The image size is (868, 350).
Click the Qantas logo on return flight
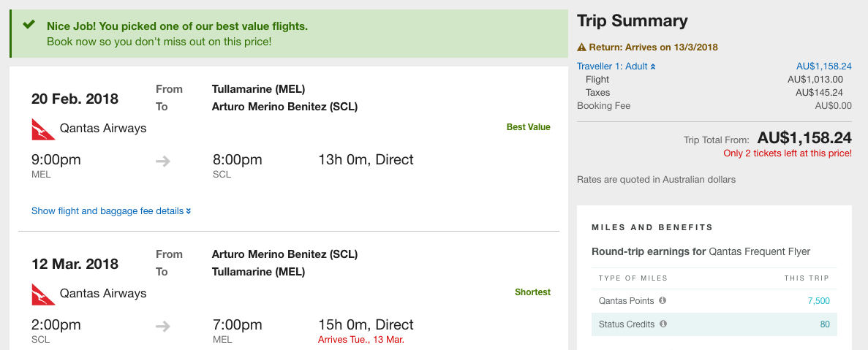pos(43,294)
